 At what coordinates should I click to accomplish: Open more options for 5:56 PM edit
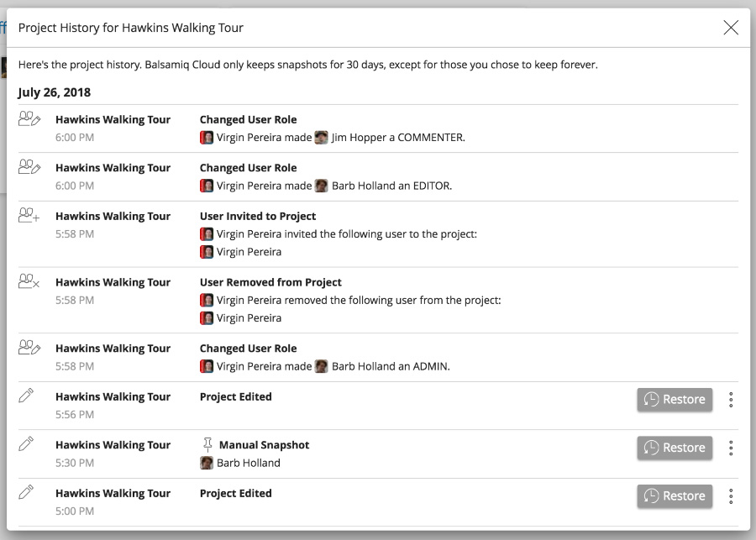[x=731, y=400]
